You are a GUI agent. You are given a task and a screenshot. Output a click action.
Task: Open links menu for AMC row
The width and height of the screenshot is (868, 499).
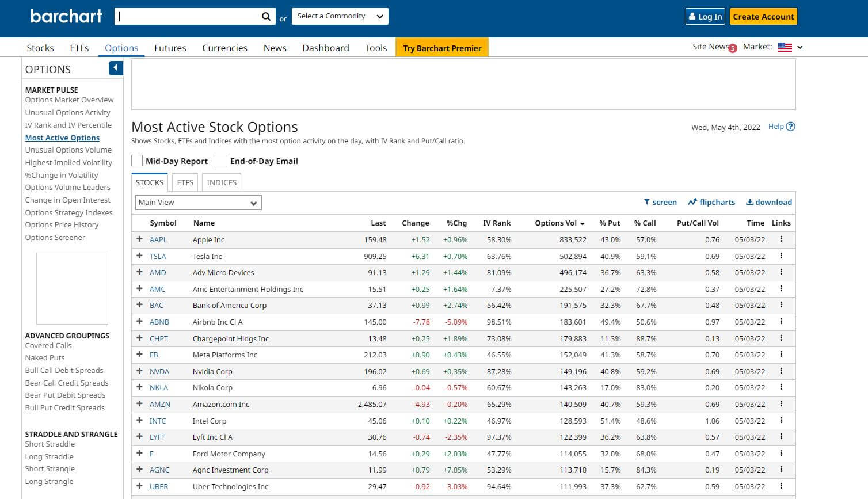coord(781,289)
